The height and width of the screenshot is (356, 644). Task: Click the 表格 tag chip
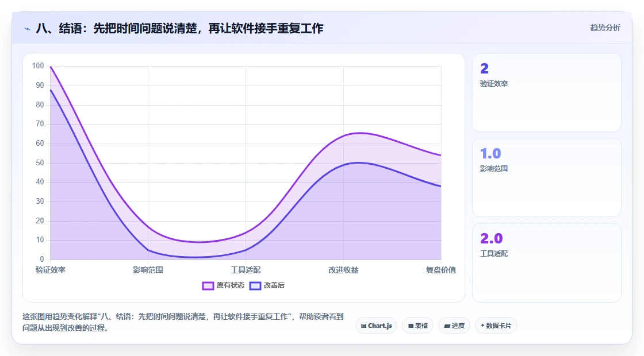[417, 326]
